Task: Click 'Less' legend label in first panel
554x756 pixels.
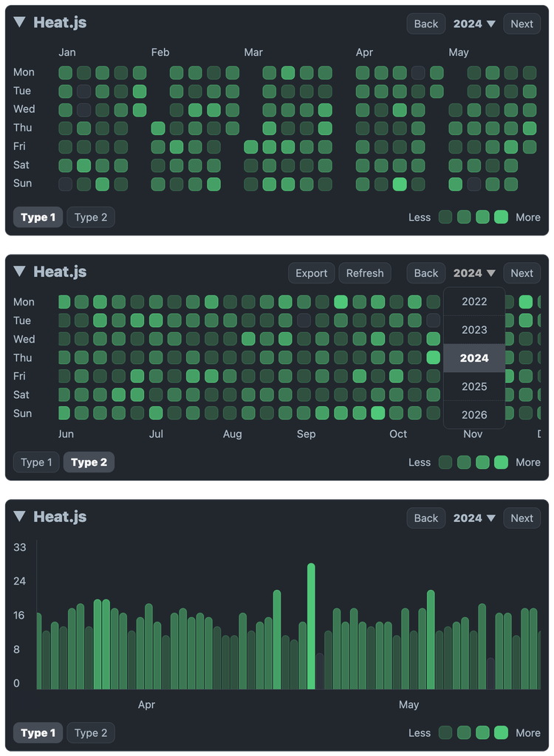Action: (420, 218)
